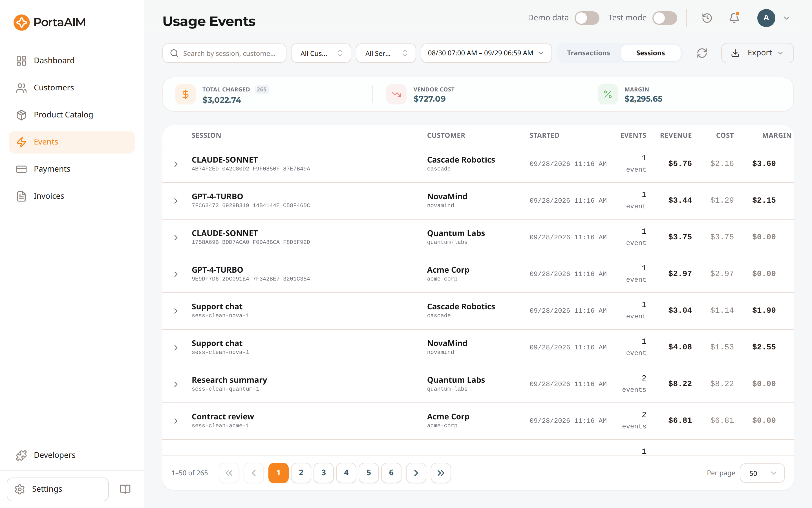
Task: Go to the next page arrow
Action: 416,473
